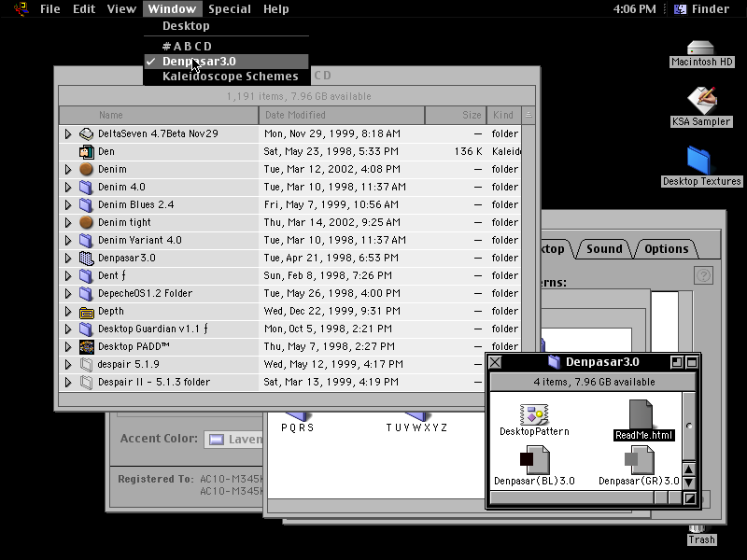
Task: Expand the Denim folder row
Action: click(x=68, y=170)
